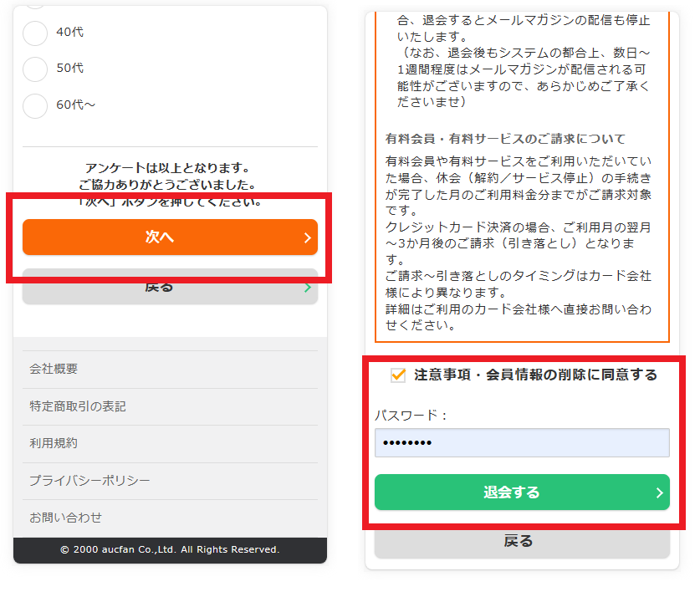This screenshot has height=597, width=700.
Task: Select the 50代 radio button
Action: point(34,69)
